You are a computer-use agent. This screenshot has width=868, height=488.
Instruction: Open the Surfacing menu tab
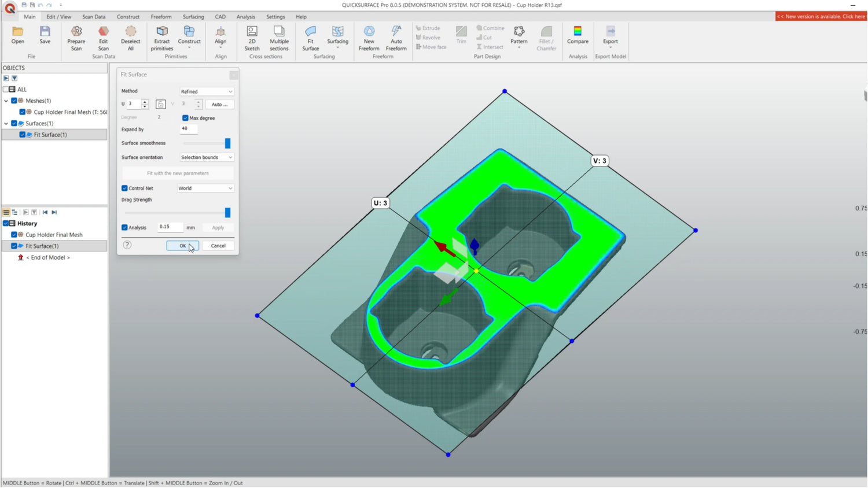coord(193,17)
